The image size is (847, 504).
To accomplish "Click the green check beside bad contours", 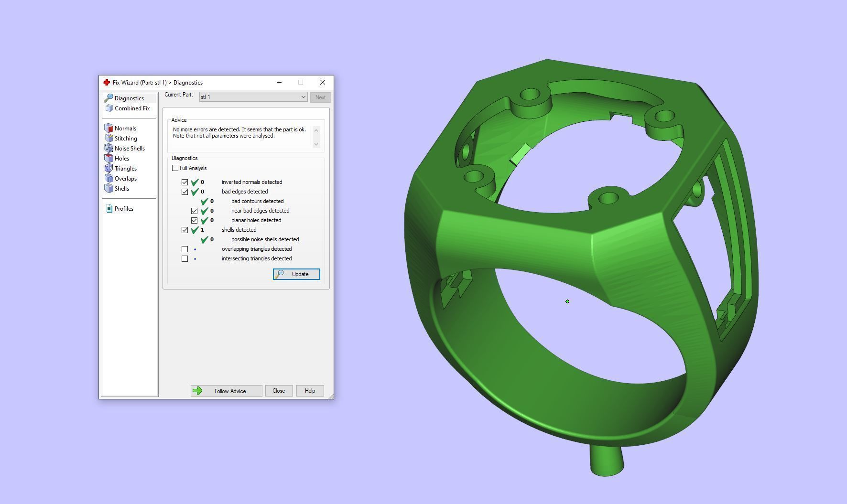I will 204,201.
